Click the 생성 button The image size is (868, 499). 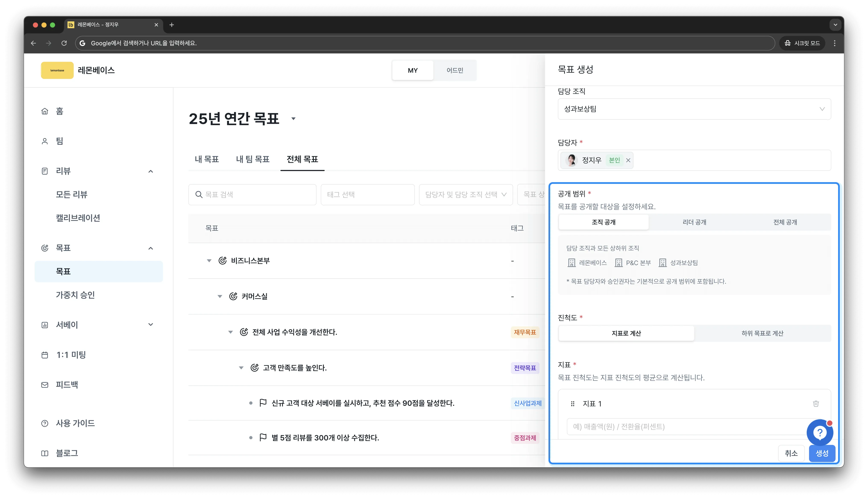pyautogui.click(x=822, y=453)
